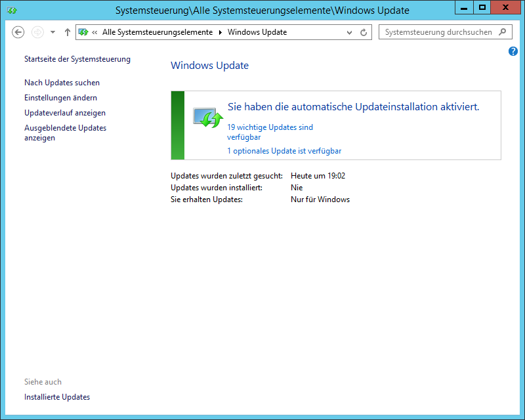Open the recent locations dropdown arrow
Viewport: 525px width, 420px height.
pyautogui.click(x=52, y=32)
